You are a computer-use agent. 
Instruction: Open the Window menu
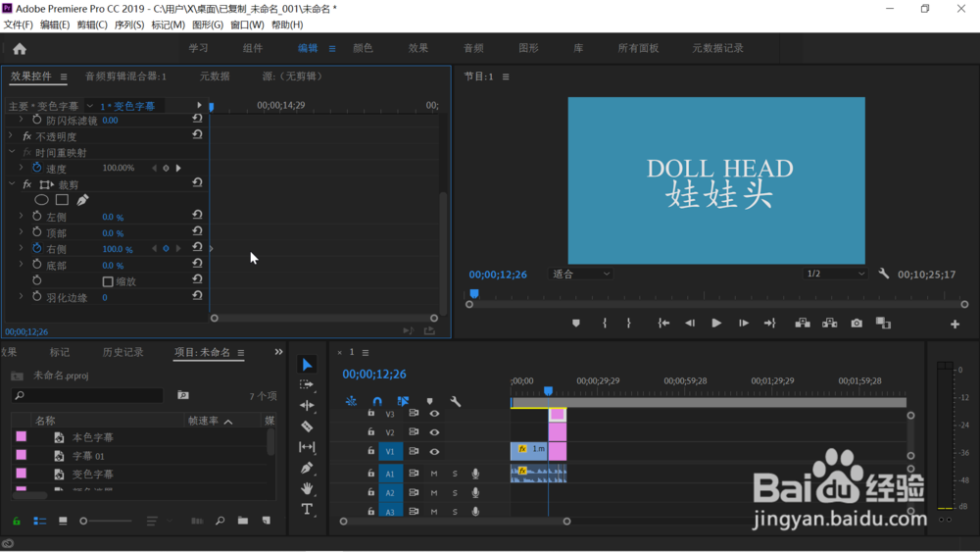[247, 25]
